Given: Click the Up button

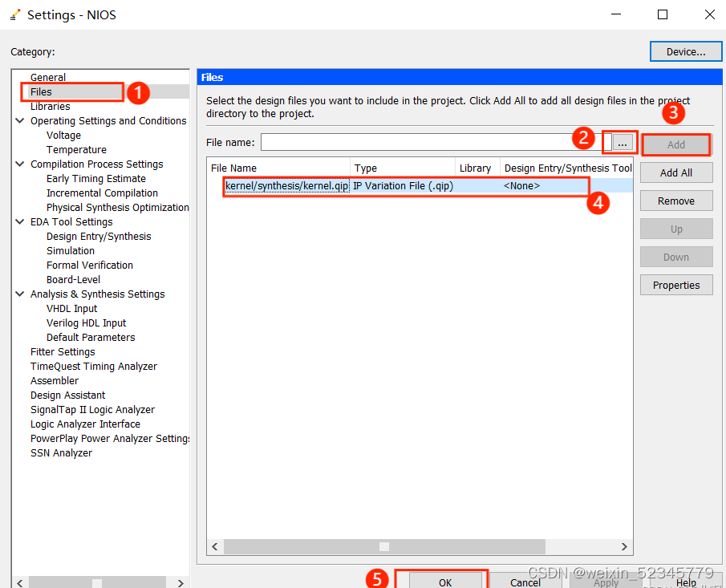Looking at the screenshot, I should point(676,229).
